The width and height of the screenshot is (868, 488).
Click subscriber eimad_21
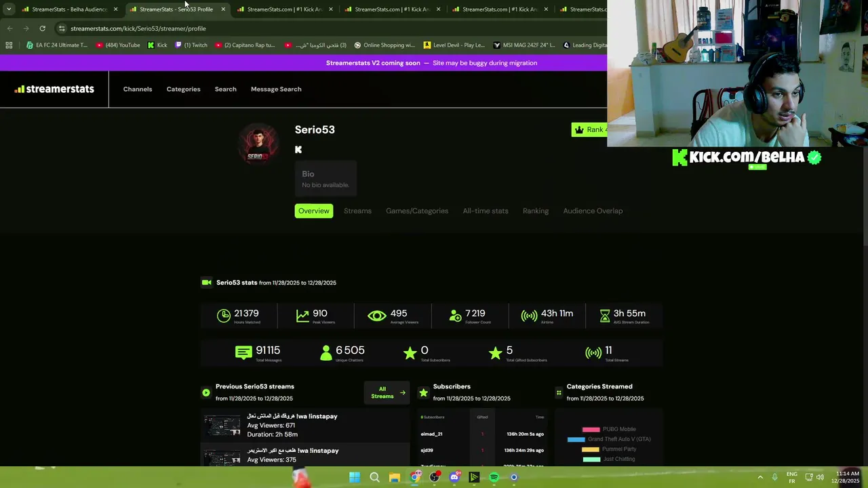click(x=431, y=434)
